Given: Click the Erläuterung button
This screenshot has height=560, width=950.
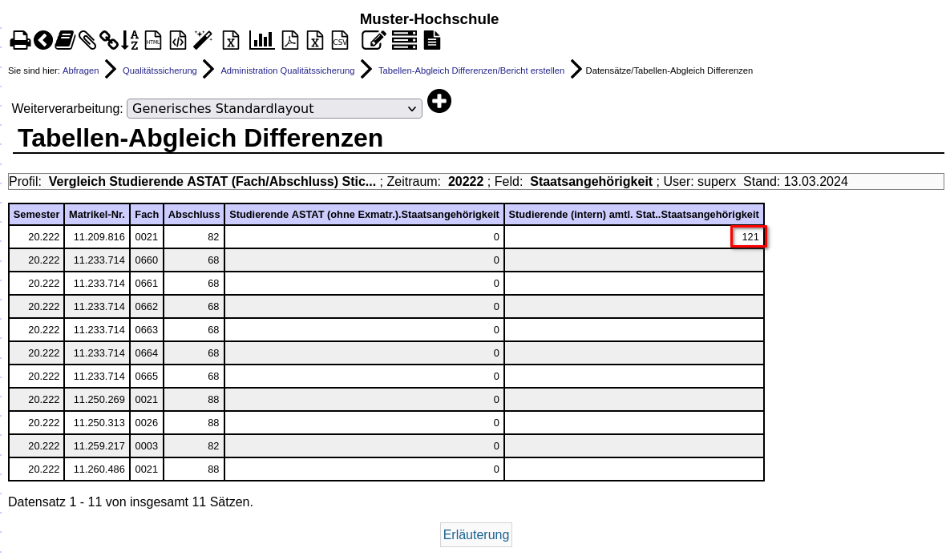Looking at the screenshot, I should pos(476,535).
